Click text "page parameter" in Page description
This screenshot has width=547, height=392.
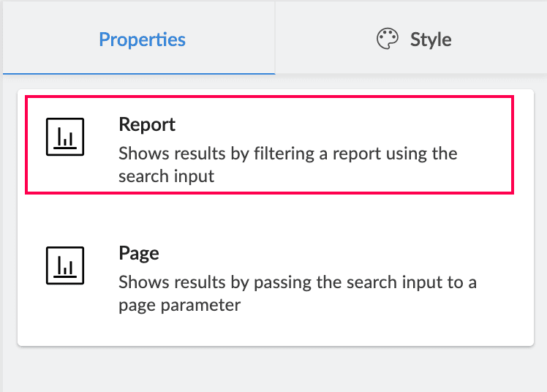180,305
